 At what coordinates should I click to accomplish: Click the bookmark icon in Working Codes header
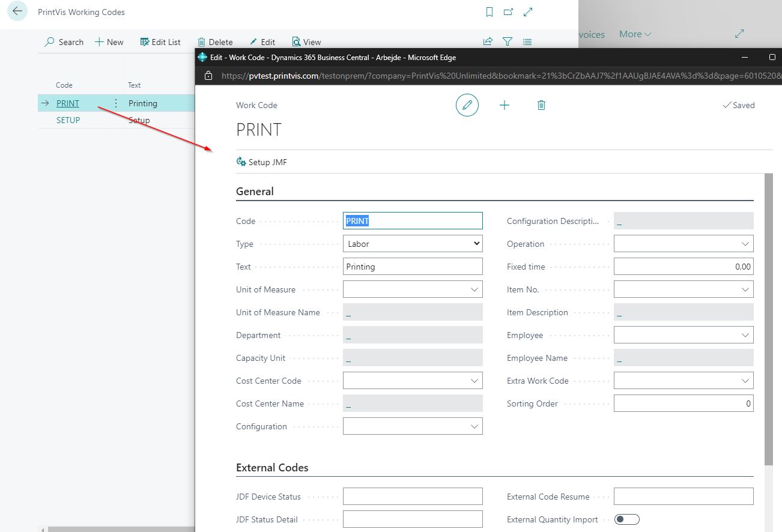pos(490,12)
